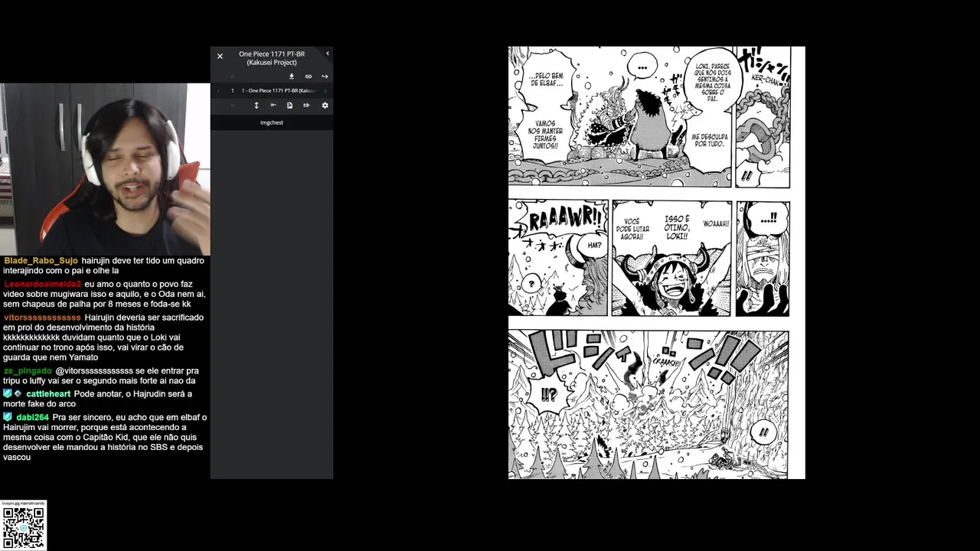
Task: Close the reader sidebar with the X icon
Action: click(220, 56)
